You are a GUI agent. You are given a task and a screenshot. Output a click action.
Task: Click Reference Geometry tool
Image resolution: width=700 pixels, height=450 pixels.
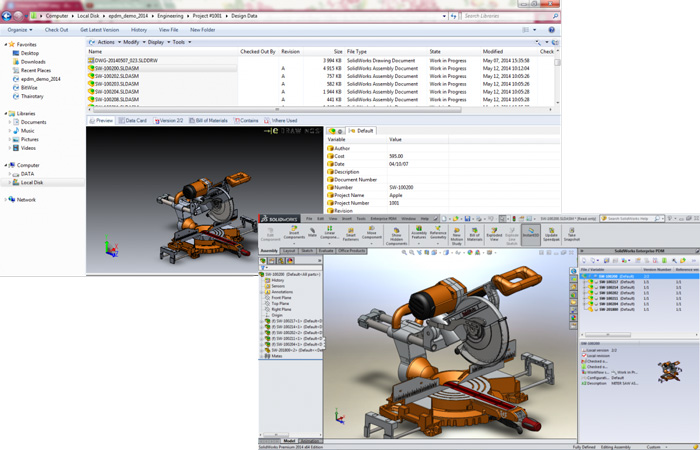[438, 233]
